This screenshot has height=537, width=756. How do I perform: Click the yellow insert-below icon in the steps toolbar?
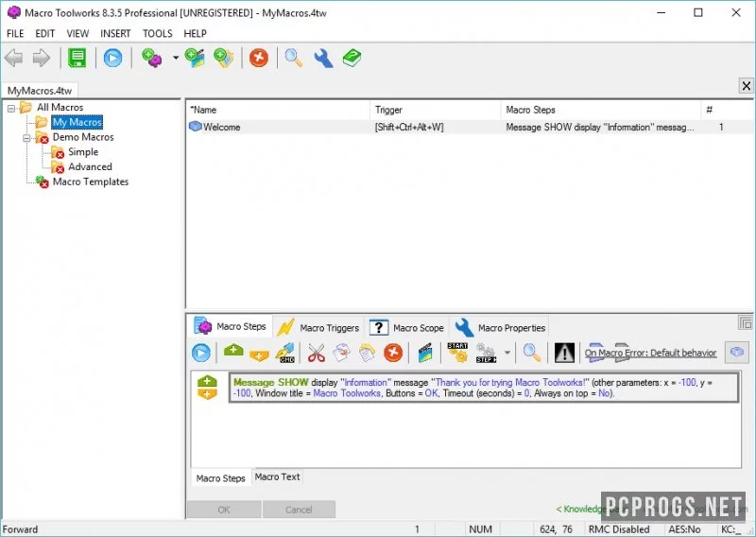[259, 356]
